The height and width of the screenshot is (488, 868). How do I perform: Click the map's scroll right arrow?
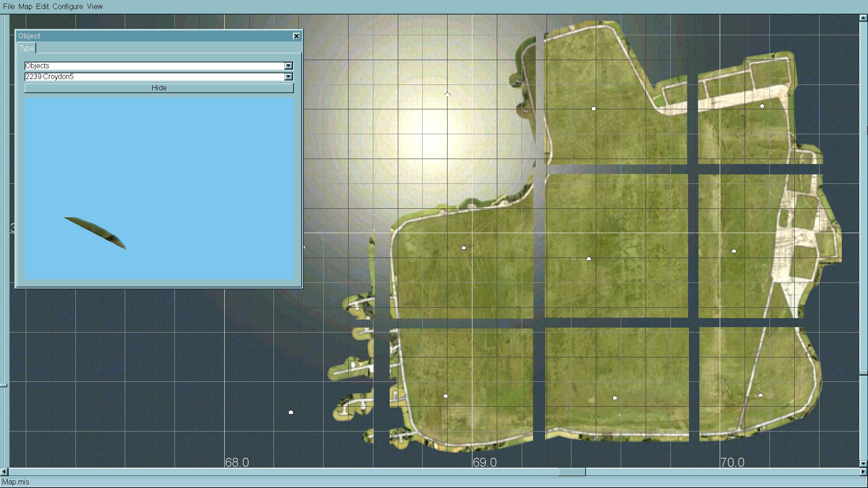tap(863, 472)
